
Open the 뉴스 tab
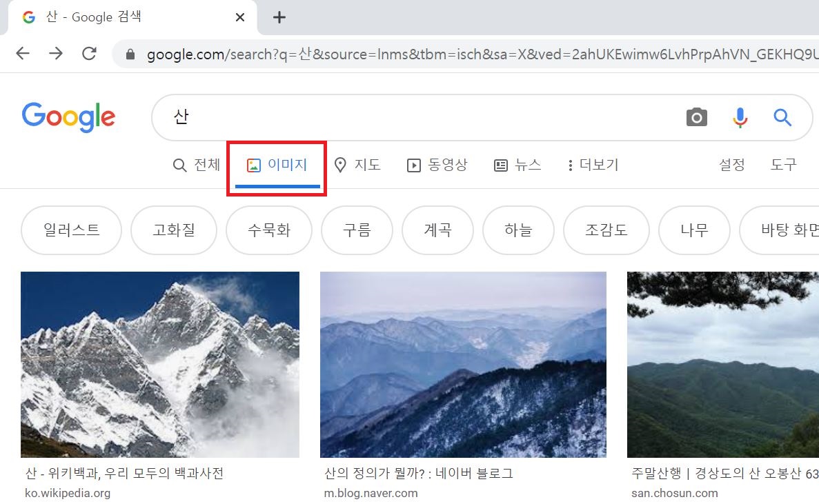pyautogui.click(x=517, y=165)
